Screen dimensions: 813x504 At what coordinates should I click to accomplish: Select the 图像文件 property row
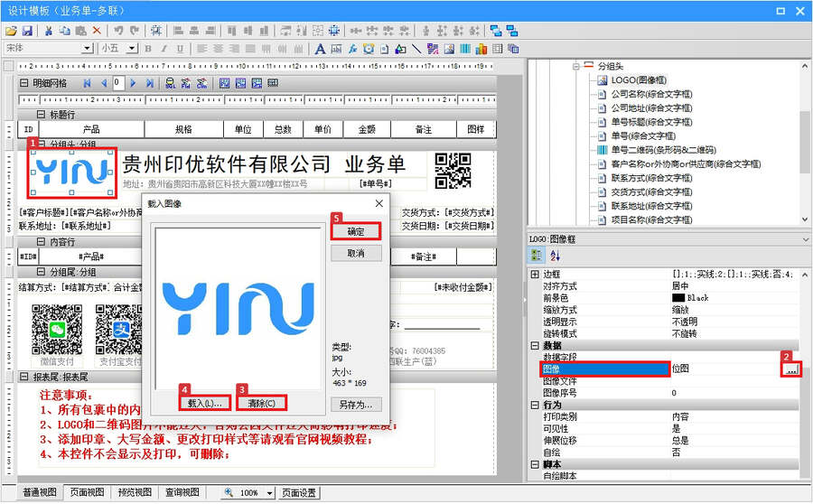[x=670, y=381]
